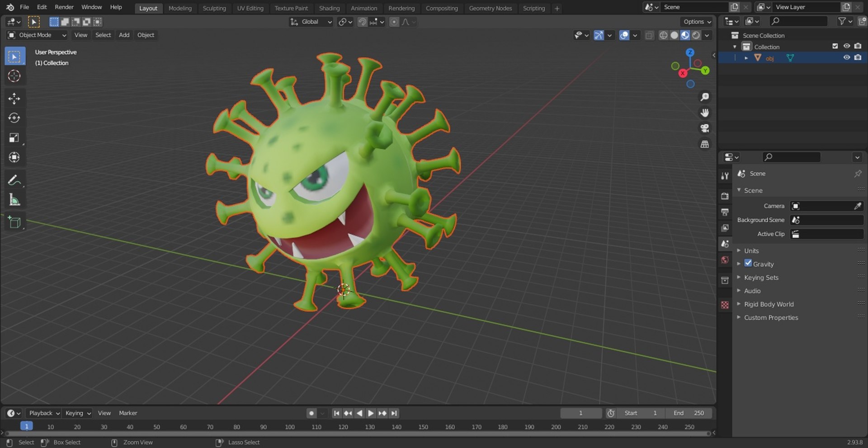This screenshot has width=868, height=448.
Task: Select the Rotate tool
Action: (14, 118)
